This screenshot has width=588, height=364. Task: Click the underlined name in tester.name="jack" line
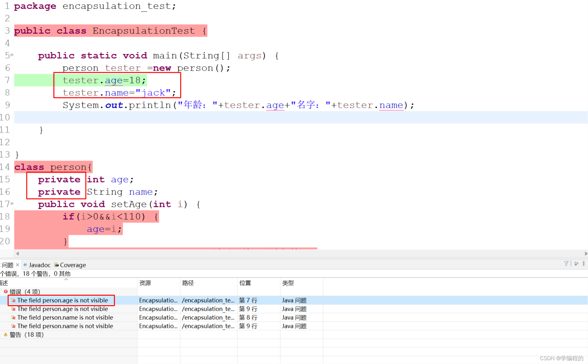point(117,93)
